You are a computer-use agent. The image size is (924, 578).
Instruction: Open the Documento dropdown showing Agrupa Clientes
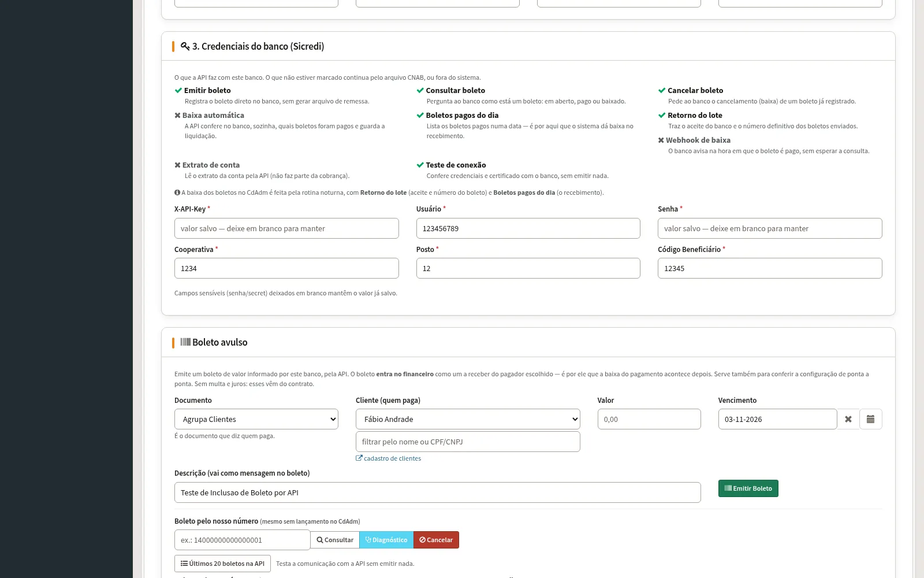(256, 419)
